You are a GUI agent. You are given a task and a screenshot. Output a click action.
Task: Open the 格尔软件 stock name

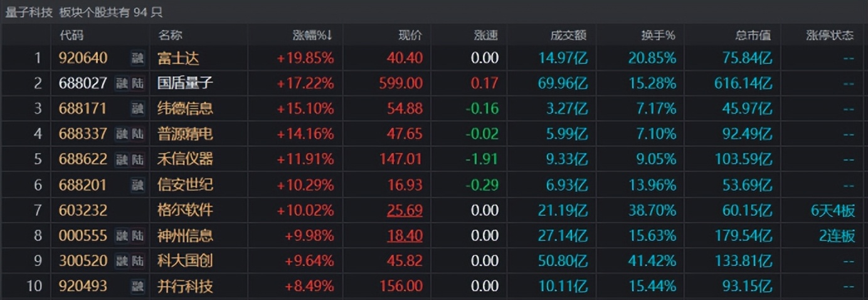pos(185,210)
